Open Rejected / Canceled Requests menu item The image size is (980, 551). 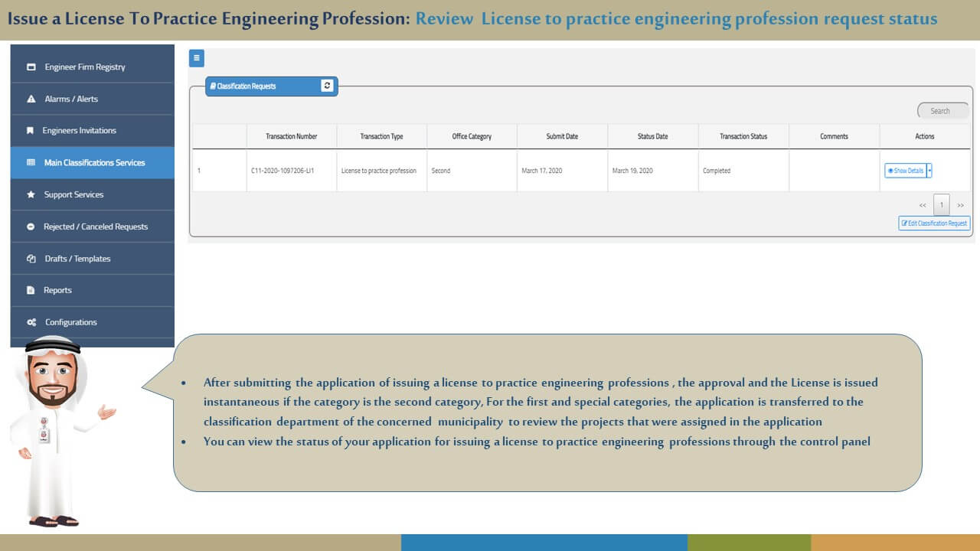point(95,227)
